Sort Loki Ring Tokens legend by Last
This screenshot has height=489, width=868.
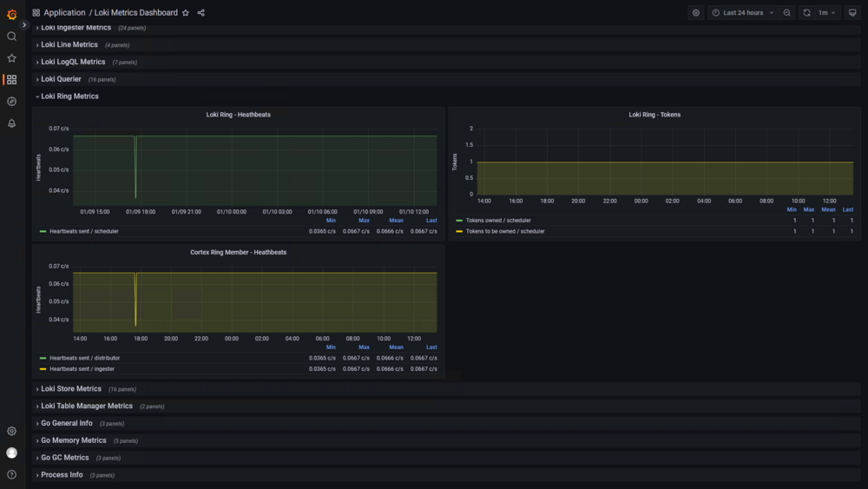(x=847, y=210)
